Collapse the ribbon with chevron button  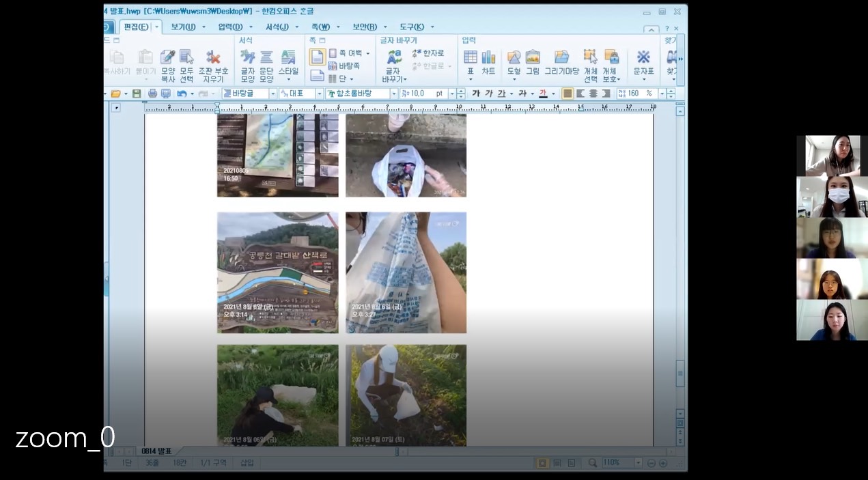click(651, 29)
